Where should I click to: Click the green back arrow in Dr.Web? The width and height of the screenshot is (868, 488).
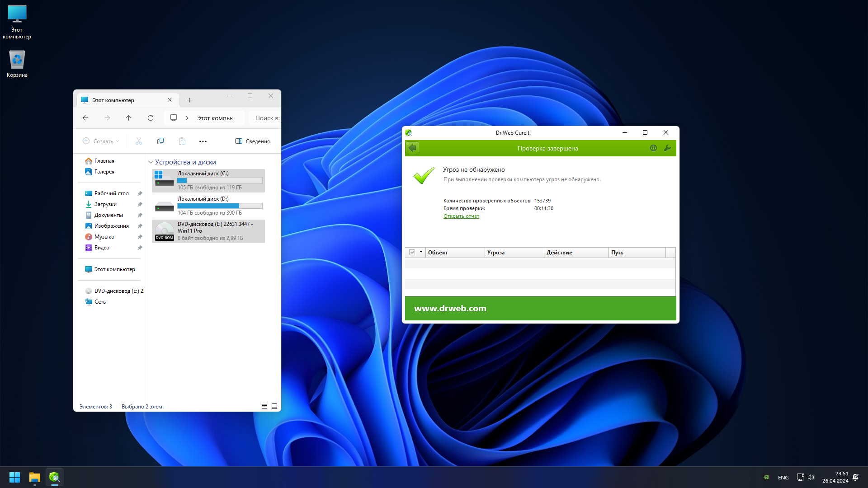(412, 148)
